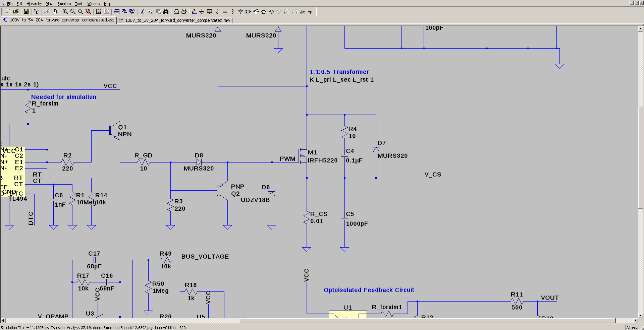Click the horizontal scrollbar thumb
Viewport: 644px width, 330px height.
coord(427,321)
